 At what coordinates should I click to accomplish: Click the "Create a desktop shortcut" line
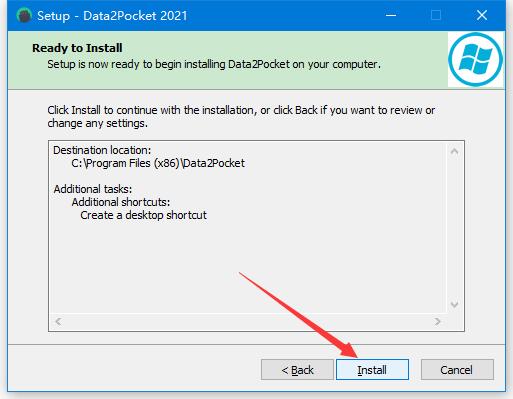[143, 215]
